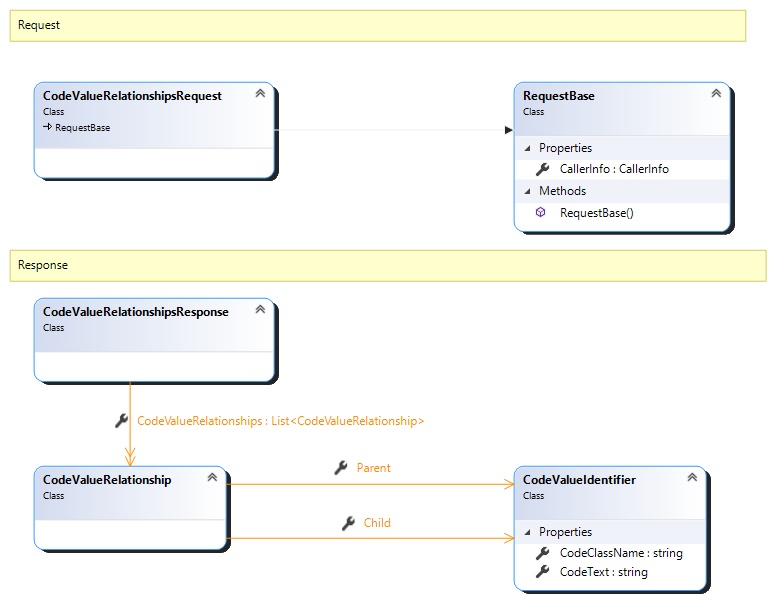Click the wrench icon beside CodeClassName property
Viewport: 775px width, 599px height.
542,553
